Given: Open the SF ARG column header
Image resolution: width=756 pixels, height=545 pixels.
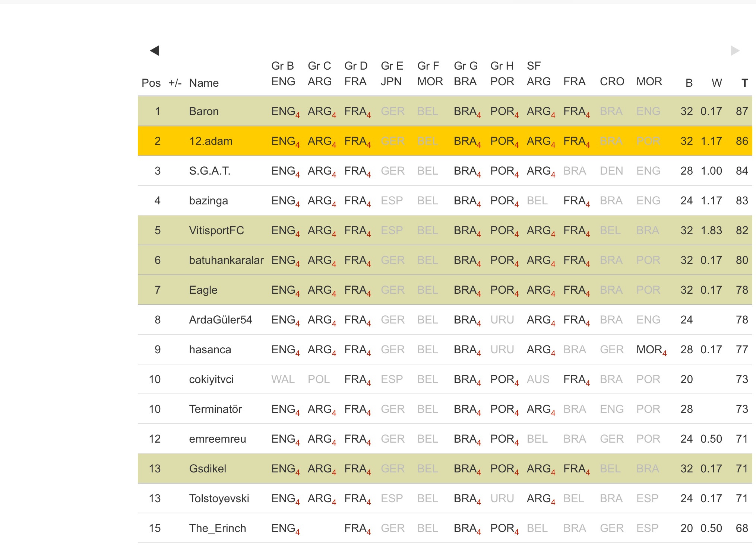Looking at the screenshot, I should click(x=538, y=74).
